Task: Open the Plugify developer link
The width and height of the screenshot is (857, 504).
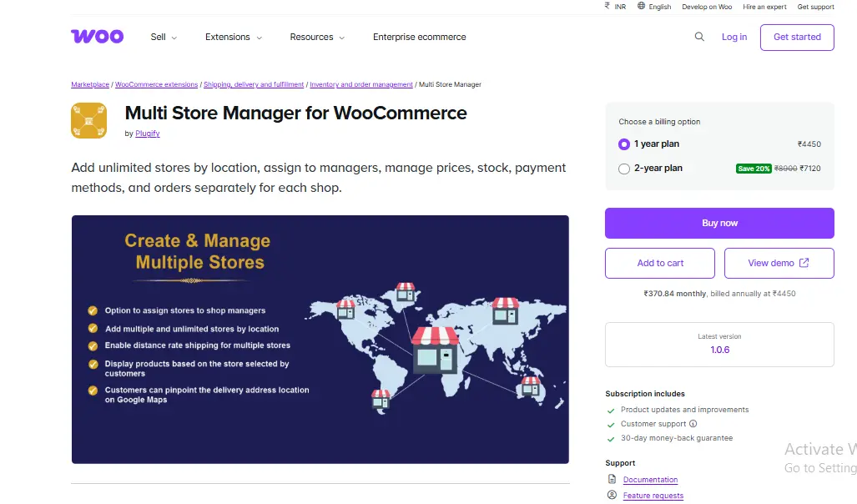Action: pos(147,134)
